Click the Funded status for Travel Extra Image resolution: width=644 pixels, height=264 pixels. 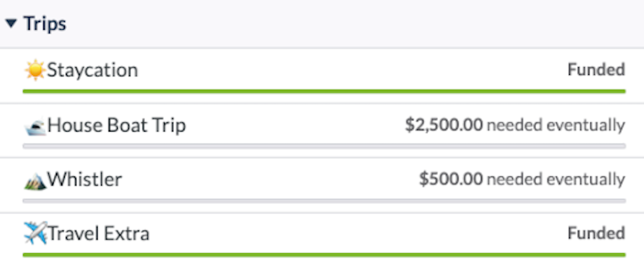pos(596,233)
